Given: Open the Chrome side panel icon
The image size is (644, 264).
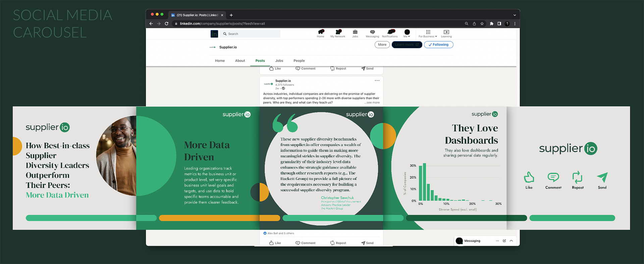Looking at the screenshot, I should click(499, 23).
